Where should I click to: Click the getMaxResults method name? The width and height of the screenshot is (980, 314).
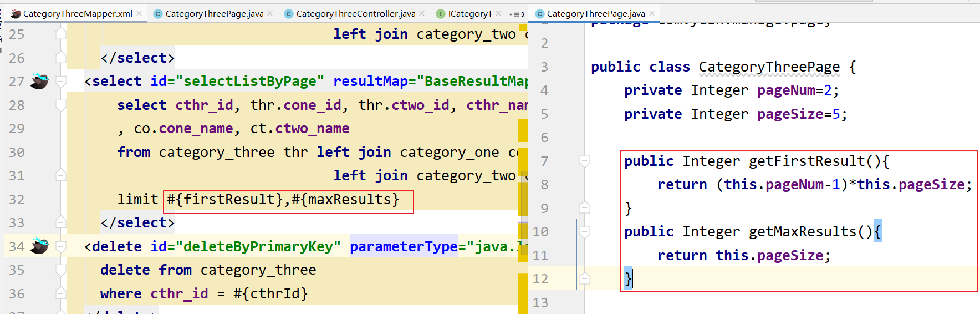(803, 231)
